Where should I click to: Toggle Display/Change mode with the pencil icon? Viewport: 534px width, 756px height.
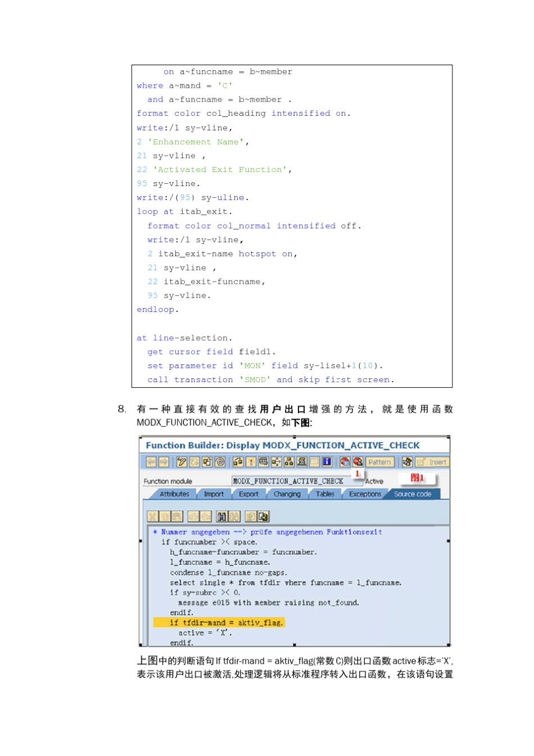point(182,462)
